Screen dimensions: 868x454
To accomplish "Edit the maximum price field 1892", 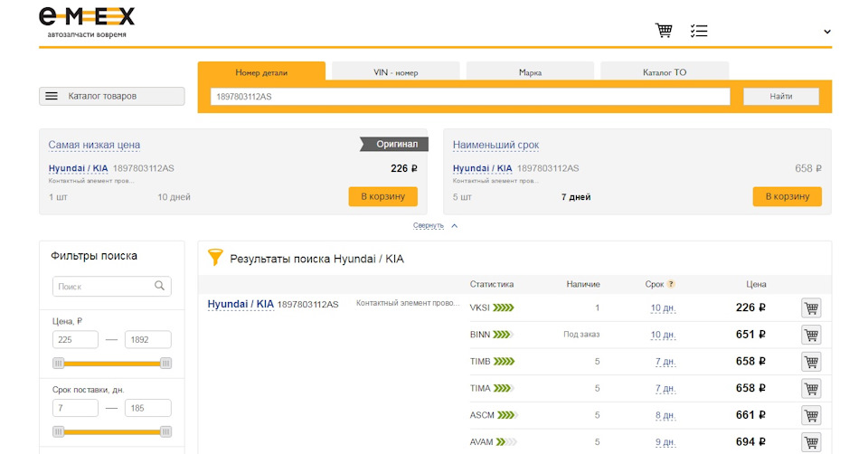I will (x=147, y=339).
